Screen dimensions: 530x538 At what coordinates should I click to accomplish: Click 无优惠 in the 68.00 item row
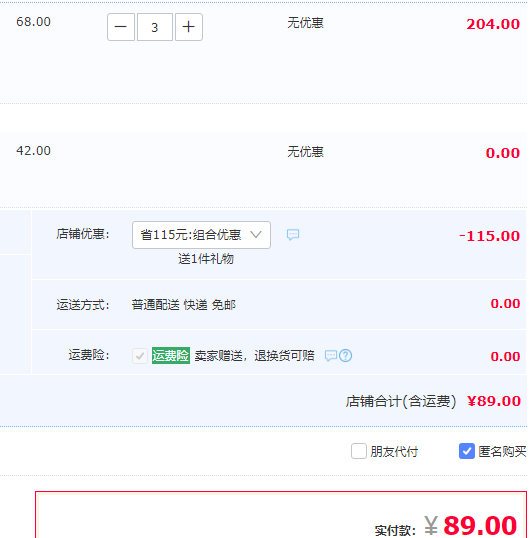pyautogui.click(x=305, y=23)
